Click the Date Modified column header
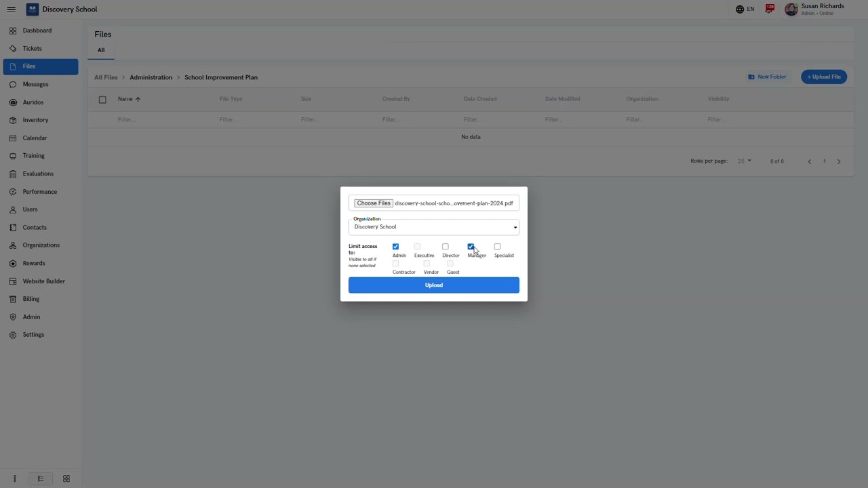The image size is (868, 488). pyautogui.click(x=562, y=99)
